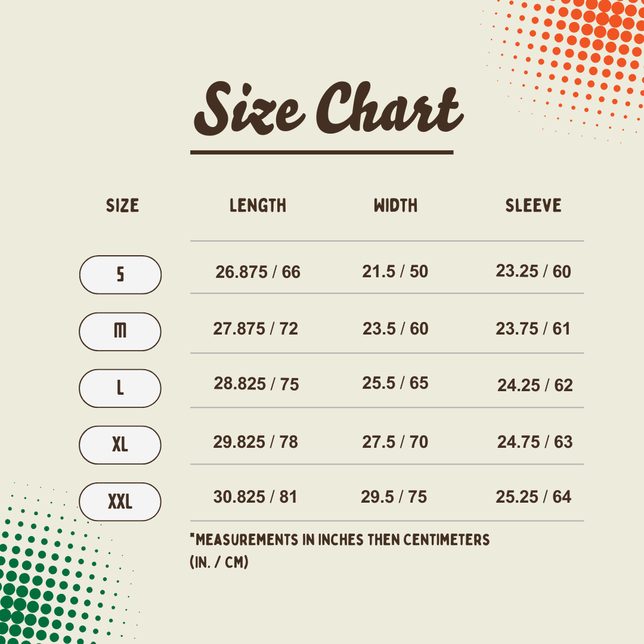The width and height of the screenshot is (644, 644).
Task: Click the SIZE column header
Action: coord(122,205)
